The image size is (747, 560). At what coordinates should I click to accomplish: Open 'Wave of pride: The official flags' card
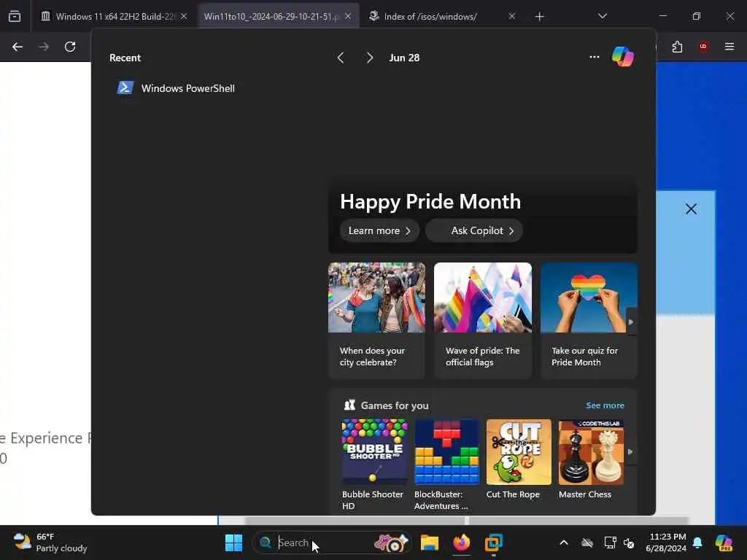point(483,320)
